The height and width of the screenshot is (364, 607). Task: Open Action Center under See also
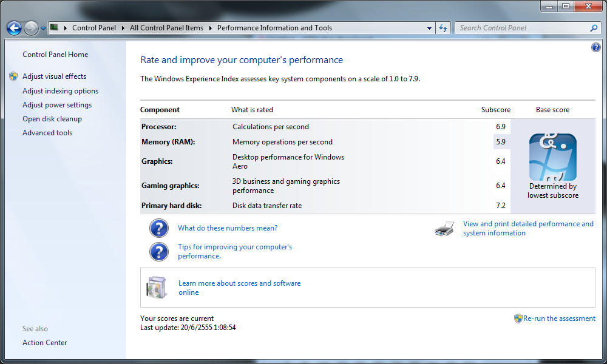point(44,343)
